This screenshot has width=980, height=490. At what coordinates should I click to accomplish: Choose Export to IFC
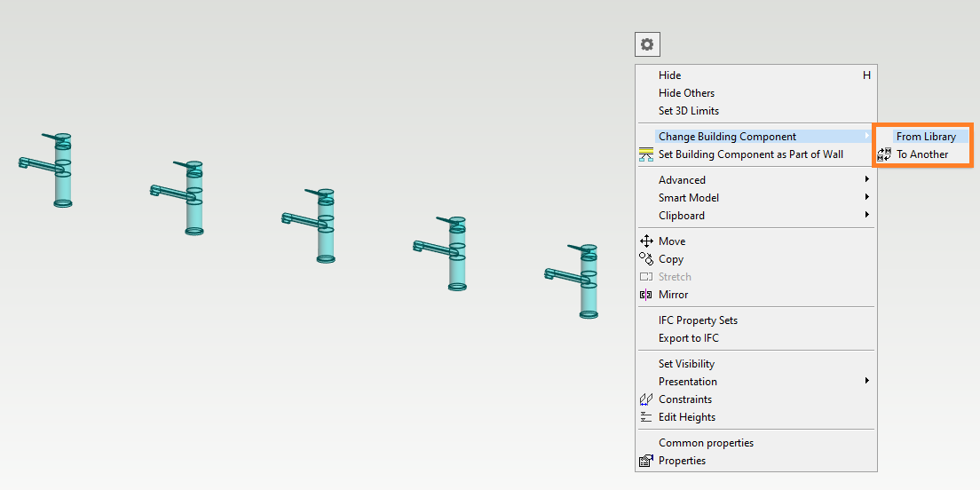point(688,338)
